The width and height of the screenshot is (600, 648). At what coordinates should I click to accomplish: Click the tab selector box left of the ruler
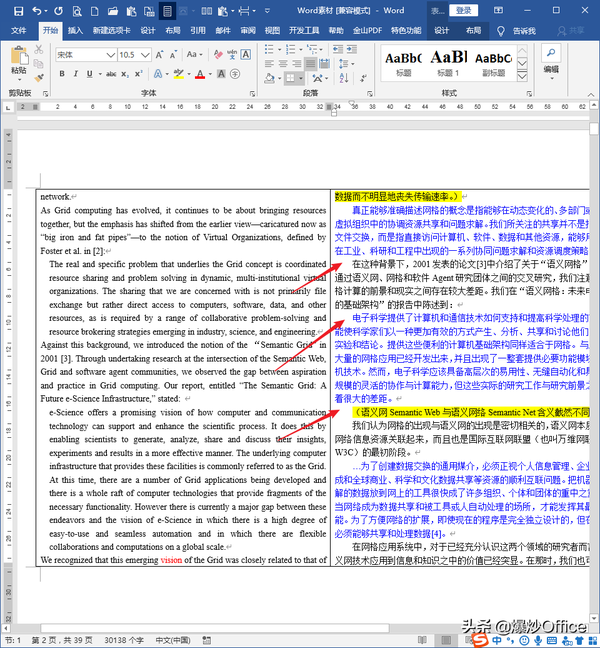[8, 107]
